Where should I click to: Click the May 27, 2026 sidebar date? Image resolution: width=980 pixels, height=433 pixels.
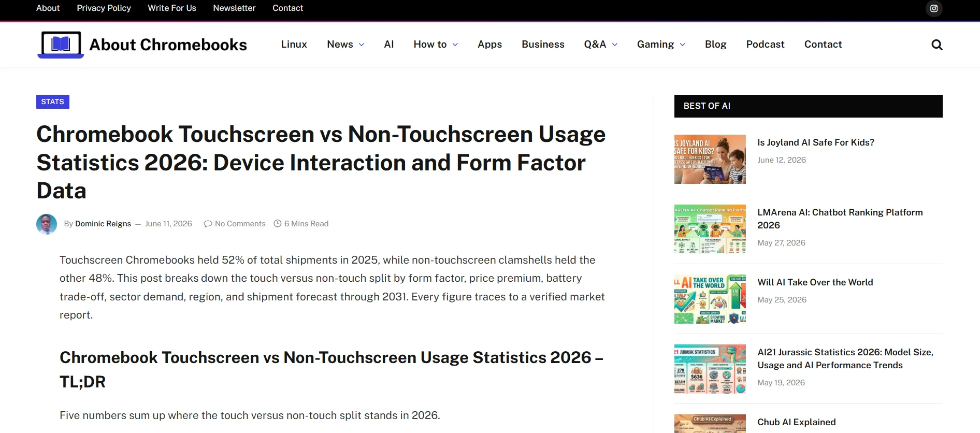coord(781,243)
